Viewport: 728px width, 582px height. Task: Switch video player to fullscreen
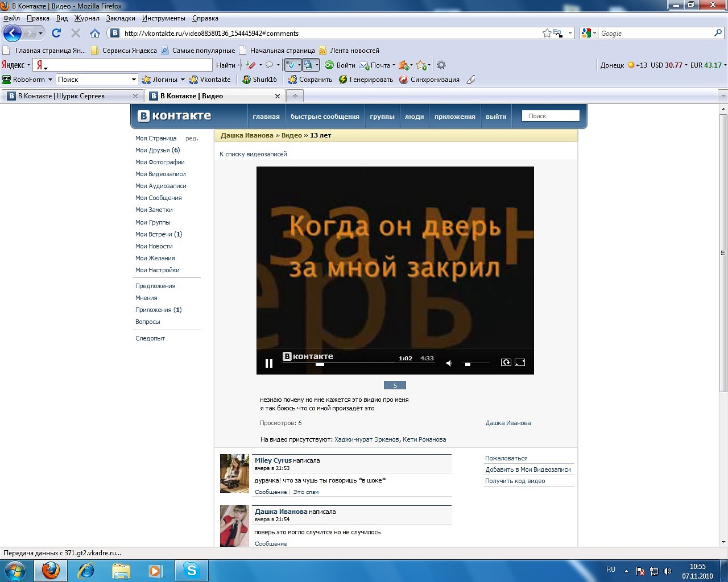(x=520, y=363)
